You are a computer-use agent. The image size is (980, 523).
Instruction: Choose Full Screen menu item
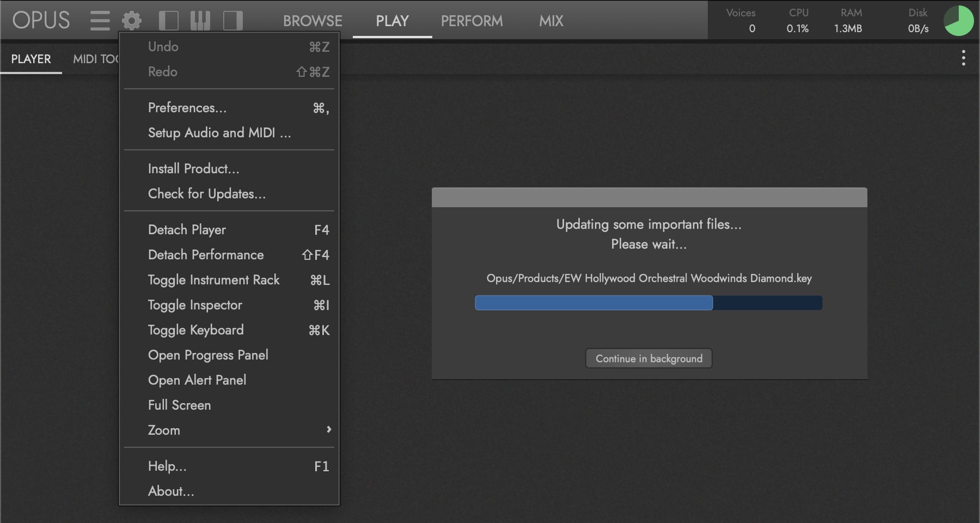pos(229,405)
